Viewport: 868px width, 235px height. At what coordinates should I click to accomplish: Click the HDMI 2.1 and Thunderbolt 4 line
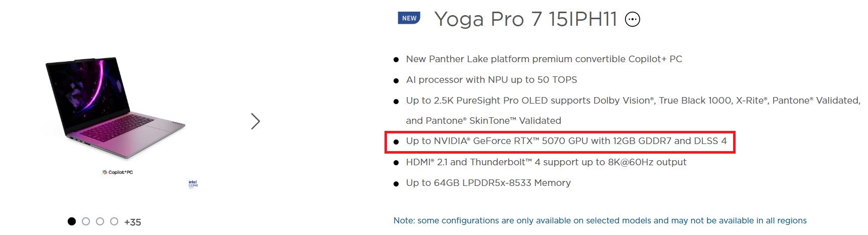tap(546, 162)
